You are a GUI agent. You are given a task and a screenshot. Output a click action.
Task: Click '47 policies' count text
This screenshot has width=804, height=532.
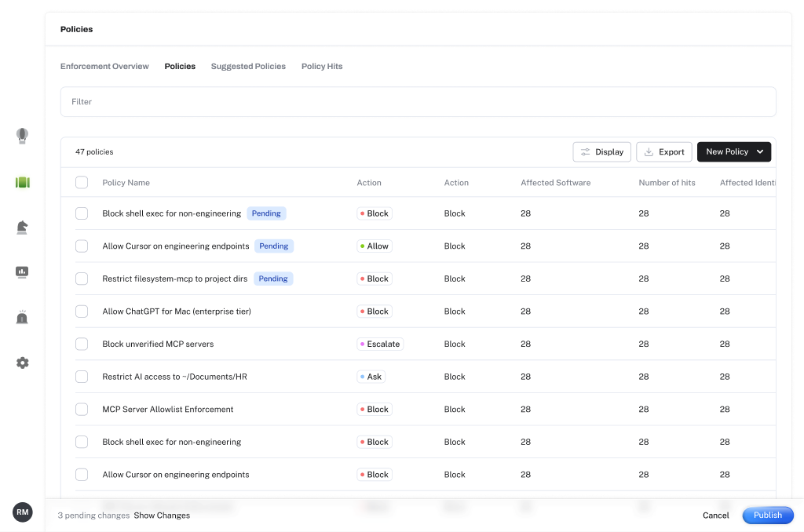point(94,151)
